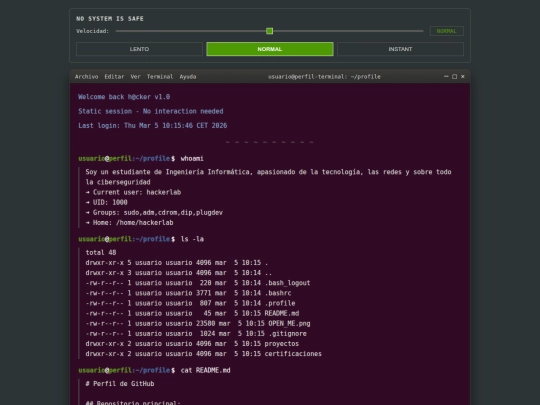Open the Ayuda menu

[x=188, y=76]
